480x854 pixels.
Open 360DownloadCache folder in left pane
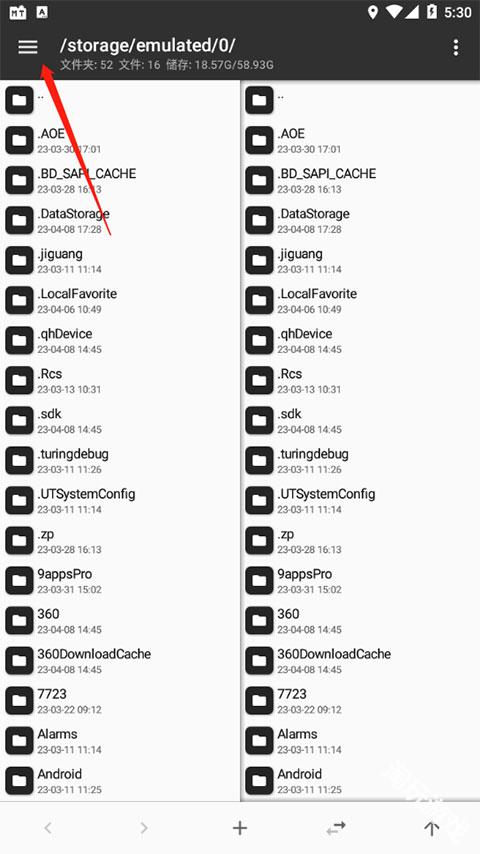pos(120,661)
